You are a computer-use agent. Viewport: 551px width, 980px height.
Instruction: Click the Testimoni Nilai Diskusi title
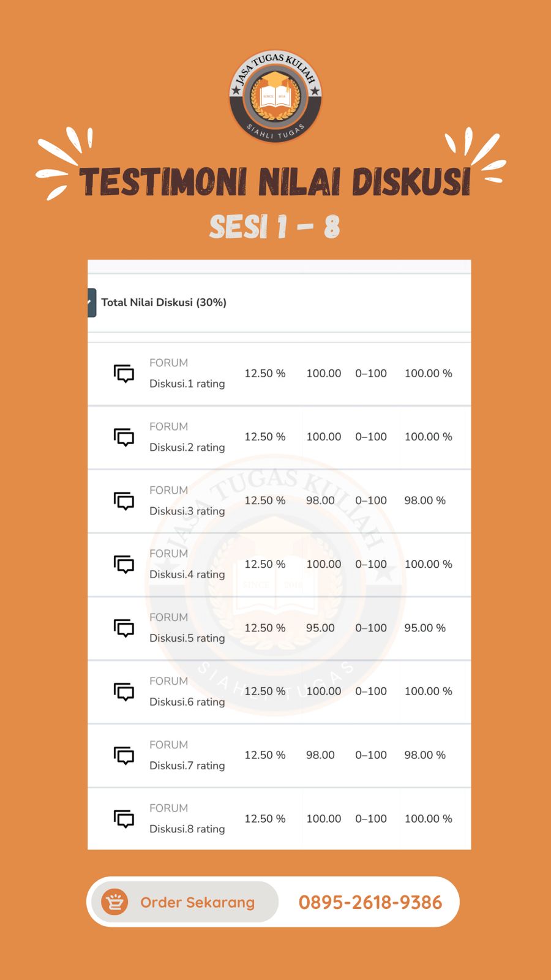pyautogui.click(x=275, y=182)
